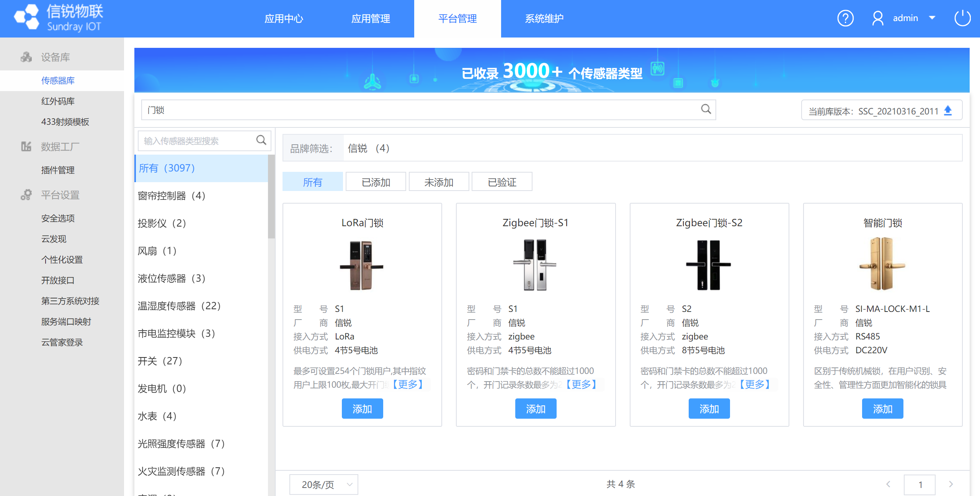Expand 更多 description for Zigbee门锁-S1
This screenshot has width=980, height=496.
coord(581,384)
